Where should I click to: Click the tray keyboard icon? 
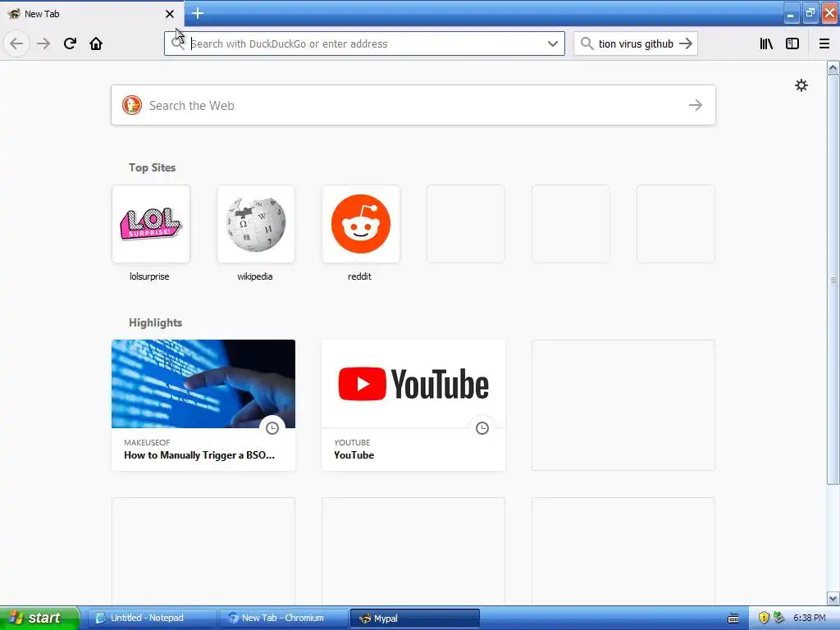coord(733,619)
